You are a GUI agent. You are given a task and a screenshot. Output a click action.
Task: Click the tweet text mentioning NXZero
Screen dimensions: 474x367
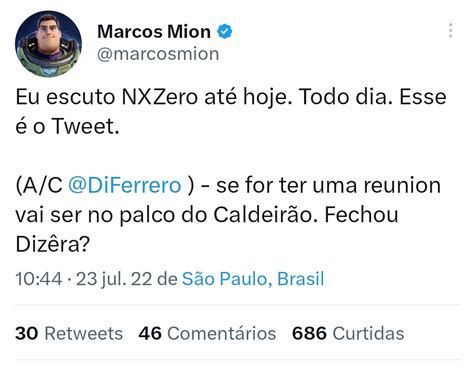tap(231, 112)
